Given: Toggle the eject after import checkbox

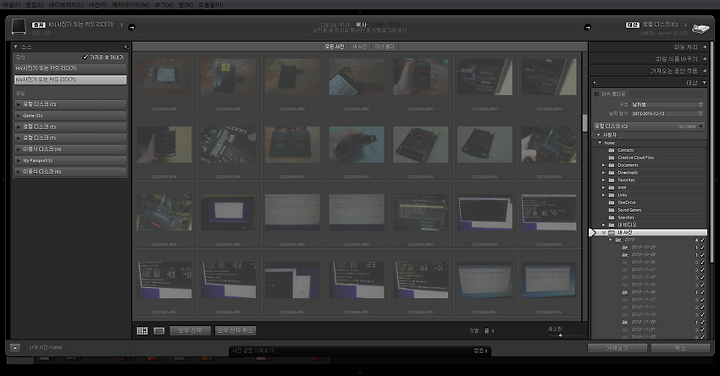Looking at the screenshot, I should tap(85, 57).
